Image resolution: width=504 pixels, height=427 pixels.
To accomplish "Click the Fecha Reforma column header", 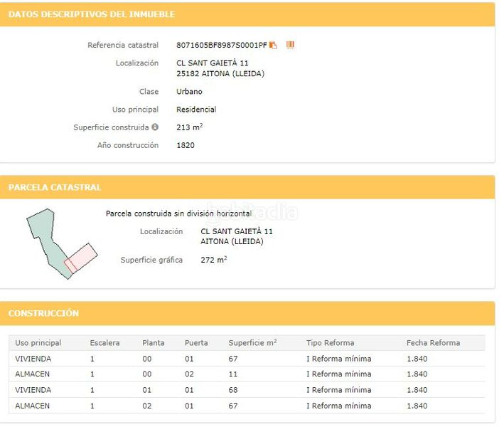I will pos(433,343).
